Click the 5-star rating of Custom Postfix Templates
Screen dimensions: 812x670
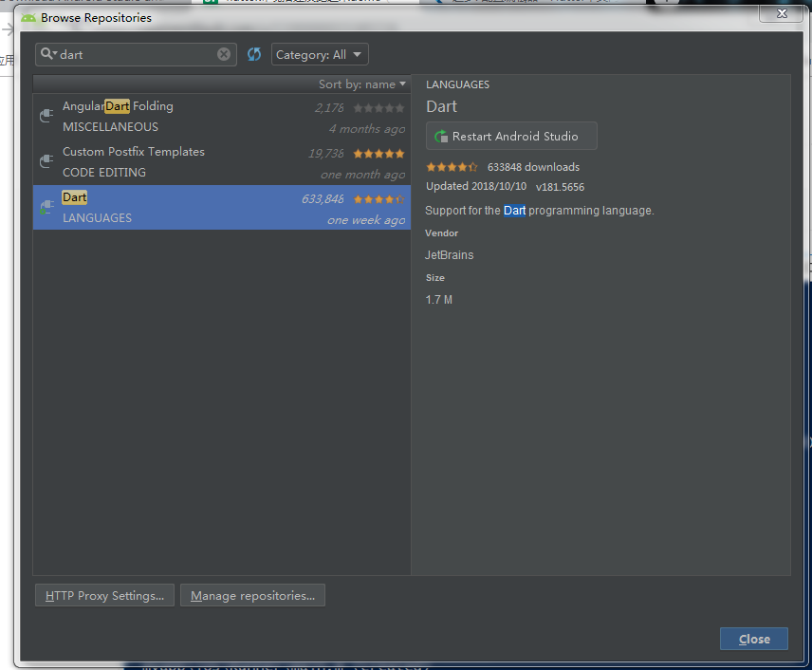[x=378, y=154]
